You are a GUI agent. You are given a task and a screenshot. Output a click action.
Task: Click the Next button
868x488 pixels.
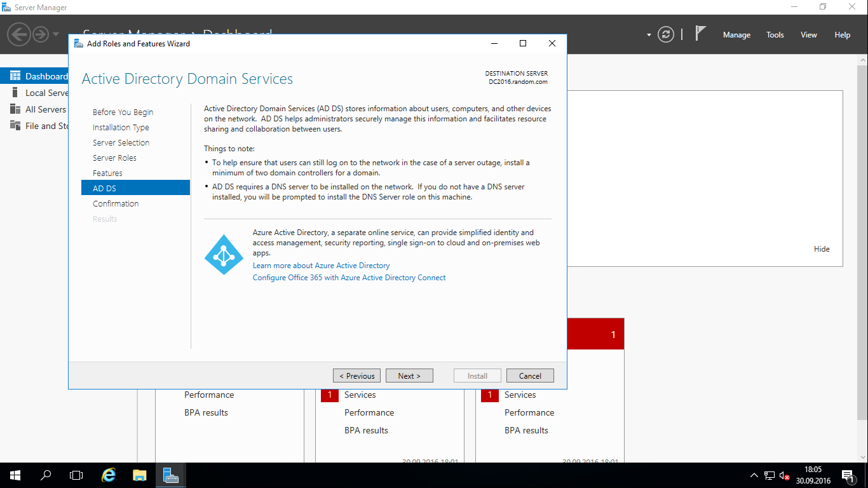tap(409, 376)
